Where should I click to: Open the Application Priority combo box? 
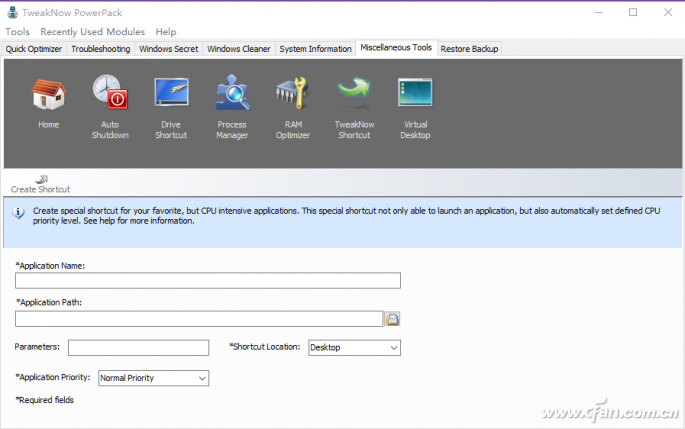(x=153, y=378)
